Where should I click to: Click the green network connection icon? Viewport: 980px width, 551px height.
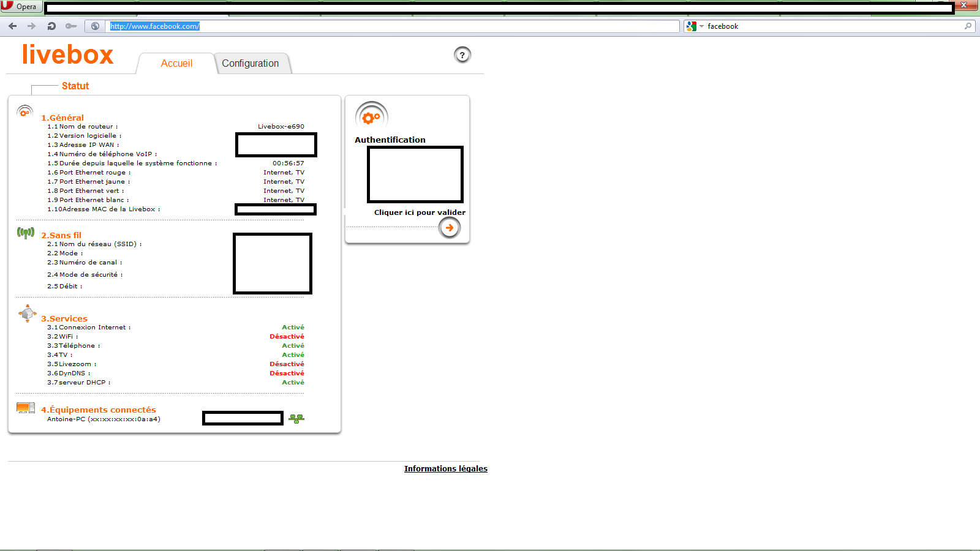click(296, 419)
